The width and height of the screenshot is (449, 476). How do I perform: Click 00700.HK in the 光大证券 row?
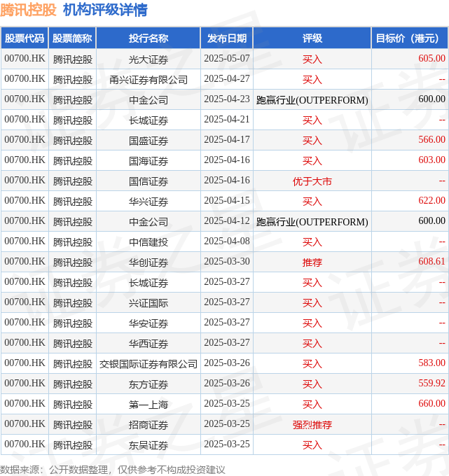pyautogui.click(x=25, y=58)
